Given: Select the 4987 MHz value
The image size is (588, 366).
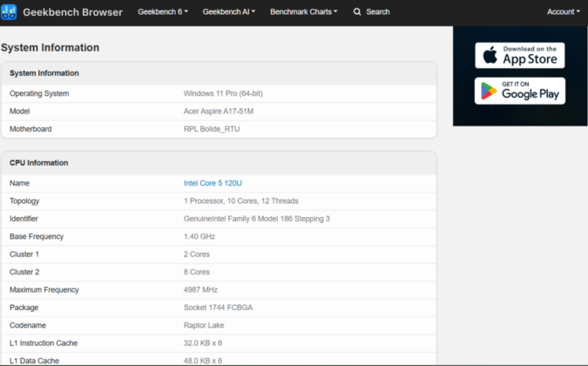Looking at the screenshot, I should (200, 290).
